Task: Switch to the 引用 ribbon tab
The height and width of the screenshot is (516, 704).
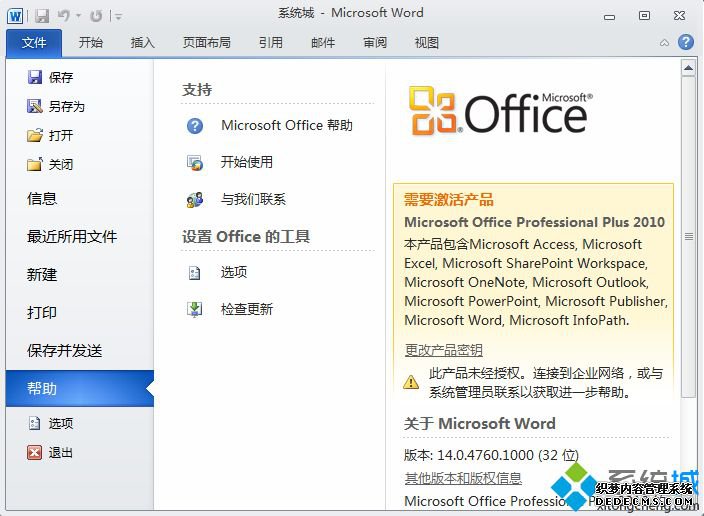Action: [x=271, y=43]
